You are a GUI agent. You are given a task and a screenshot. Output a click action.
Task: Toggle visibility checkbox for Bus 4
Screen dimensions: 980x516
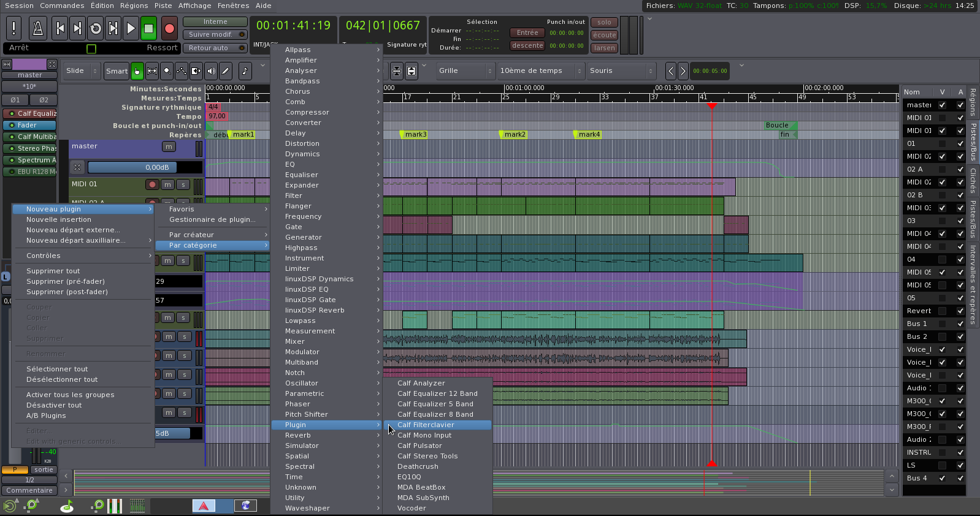[942, 478]
